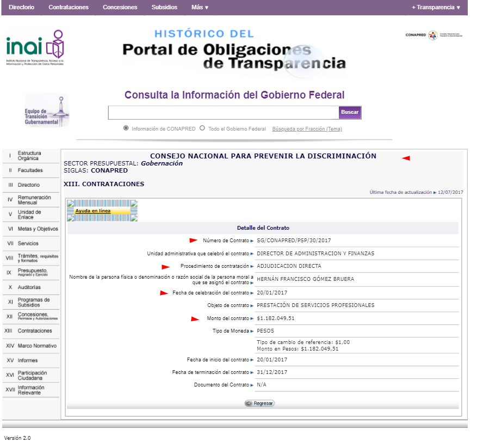The width and height of the screenshot is (477, 448).
Task: Click the Regresar back arrow icon
Action: coord(249,403)
